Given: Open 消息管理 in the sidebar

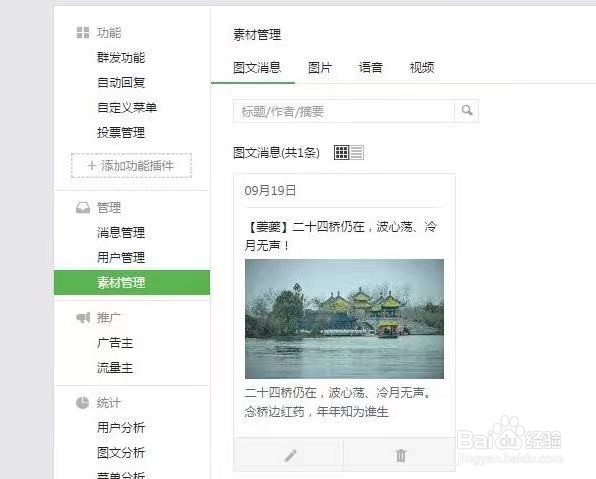Looking at the screenshot, I should (121, 232).
